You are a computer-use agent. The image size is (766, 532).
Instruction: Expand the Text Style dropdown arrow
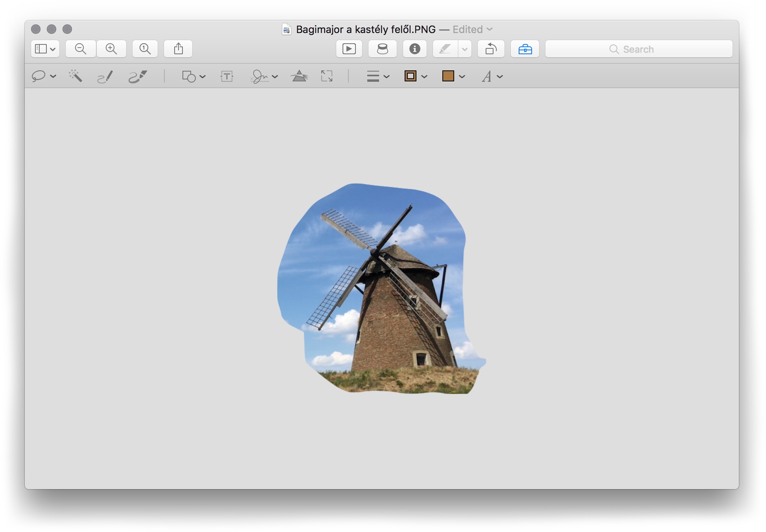point(500,77)
